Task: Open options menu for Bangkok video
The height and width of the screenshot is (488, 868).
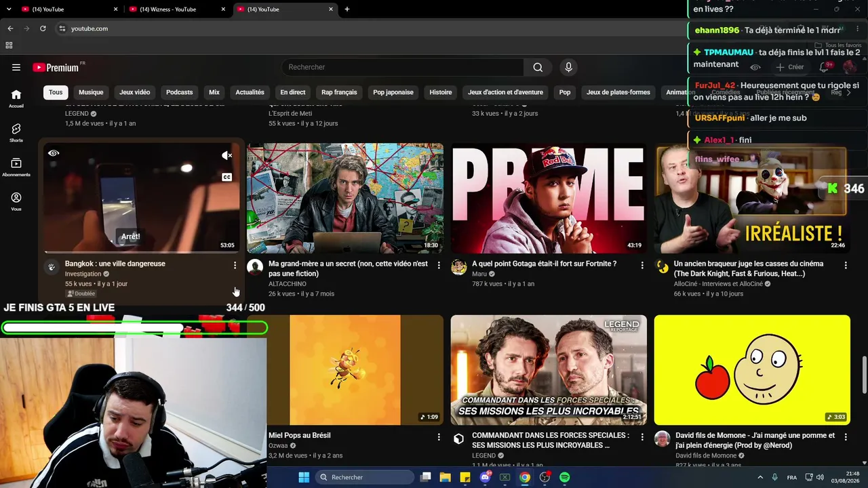Action: point(235,265)
